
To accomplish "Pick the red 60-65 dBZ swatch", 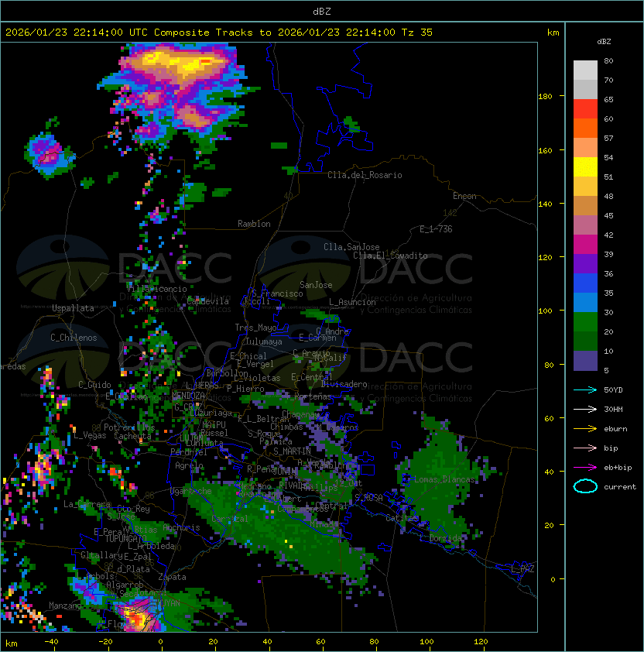I will pos(585,108).
